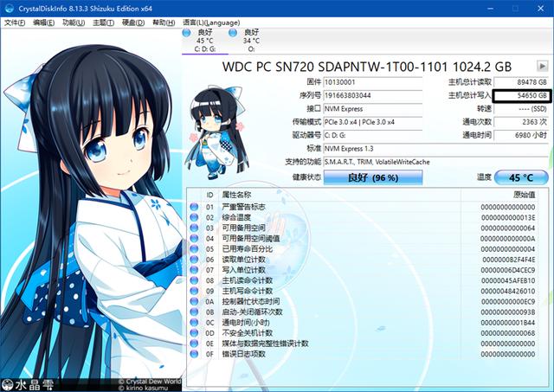Viewport: 554px width, 392px height.
Task: Click raw value 00000045AFEB10
Action: point(508,280)
